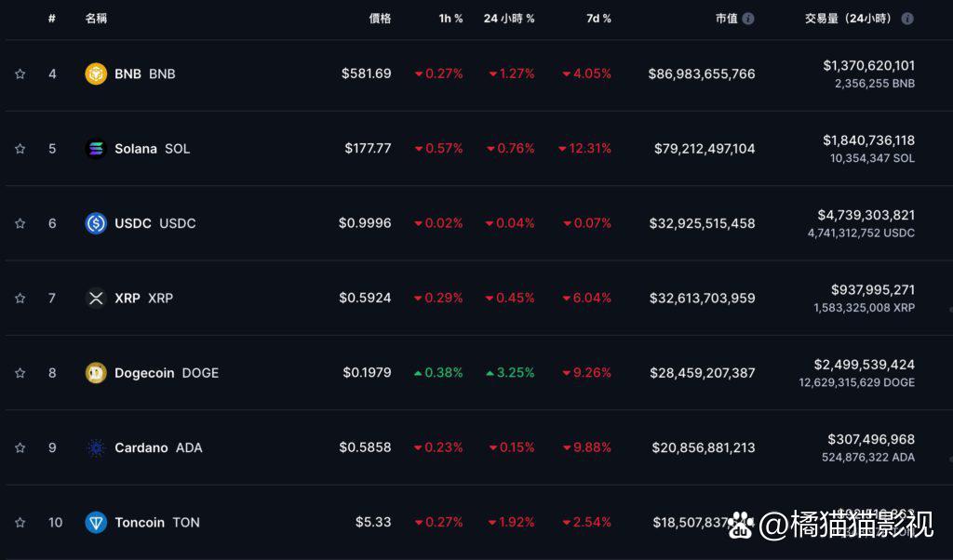Sort by the 價格 column header
The image size is (953, 560).
(380, 19)
